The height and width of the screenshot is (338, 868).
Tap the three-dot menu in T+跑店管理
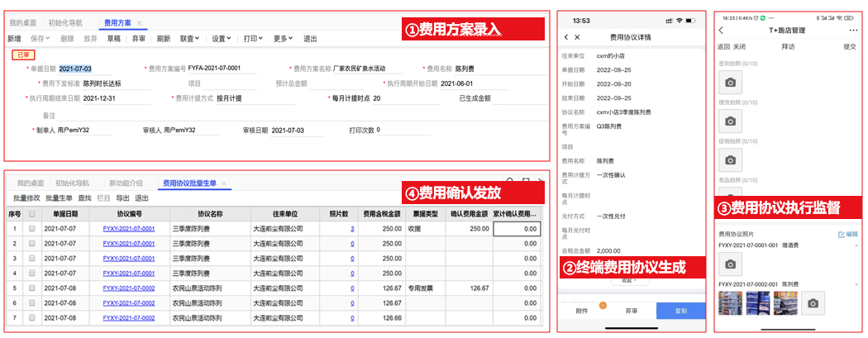(x=853, y=31)
